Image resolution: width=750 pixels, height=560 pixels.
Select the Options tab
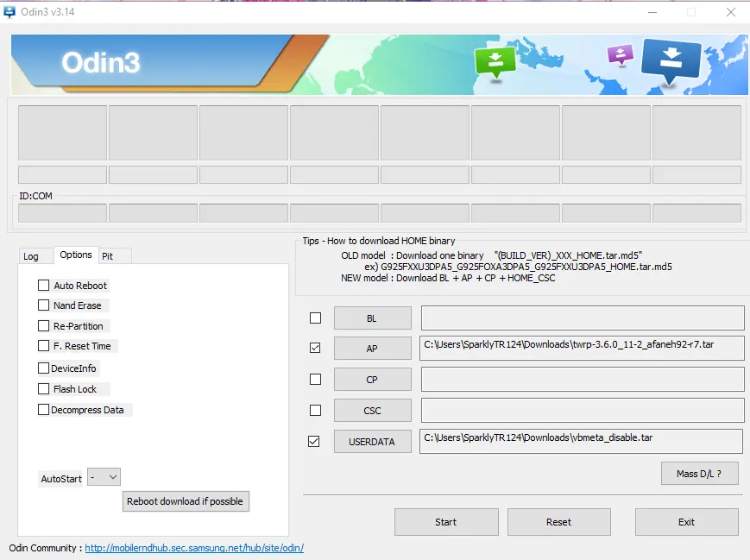pyautogui.click(x=76, y=255)
